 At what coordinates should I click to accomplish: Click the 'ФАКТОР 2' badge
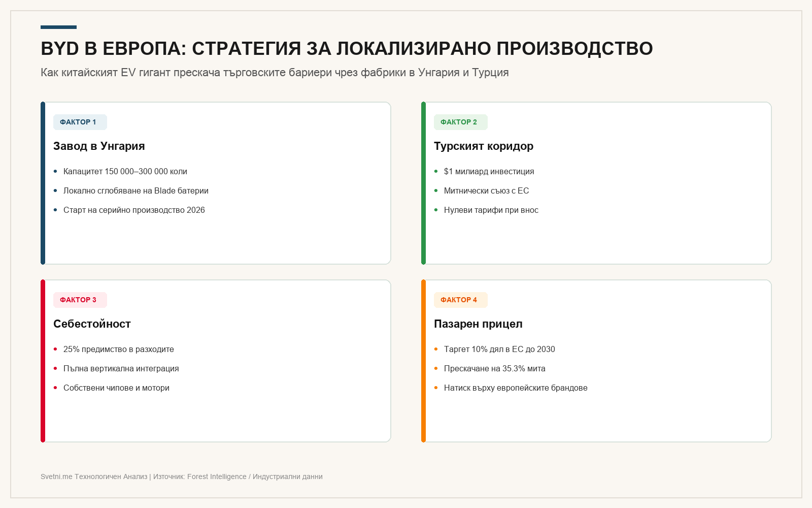pos(461,122)
